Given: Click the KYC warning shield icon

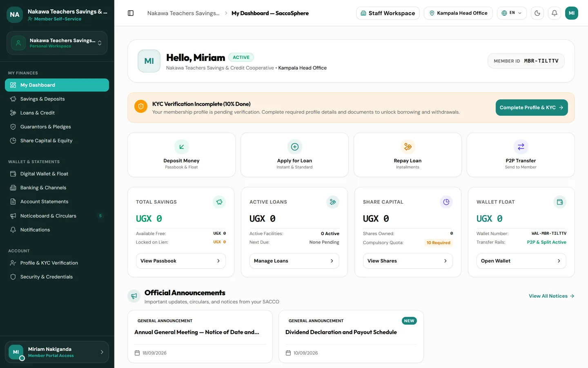Looking at the screenshot, I should coord(141,106).
